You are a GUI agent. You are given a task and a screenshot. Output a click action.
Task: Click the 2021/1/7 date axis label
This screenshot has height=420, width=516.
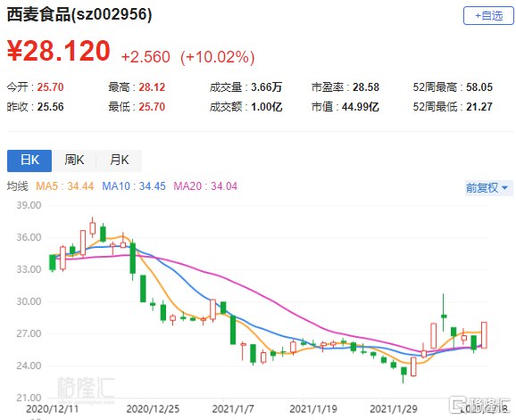233,409
